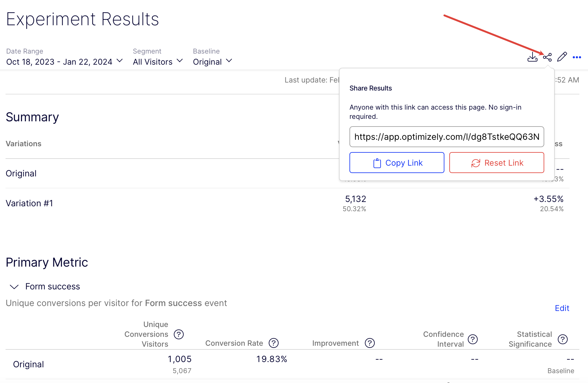Click the download results icon
Viewport: 588px width, 383px height.
[x=532, y=57]
